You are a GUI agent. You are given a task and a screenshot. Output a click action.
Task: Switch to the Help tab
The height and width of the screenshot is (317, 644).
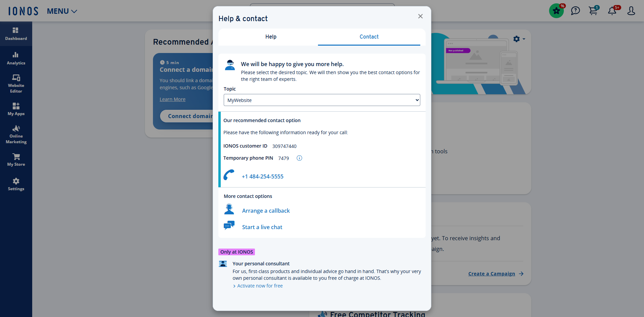click(x=271, y=37)
